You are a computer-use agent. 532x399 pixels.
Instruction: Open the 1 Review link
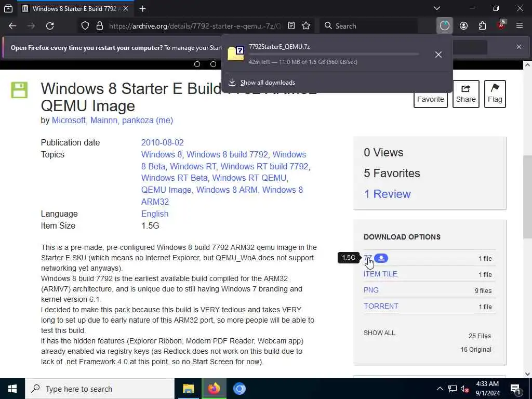click(x=387, y=194)
